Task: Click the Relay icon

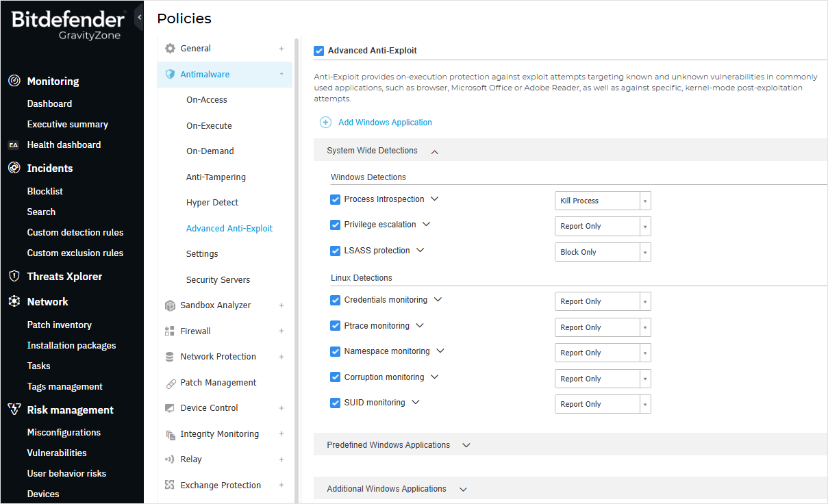Action: click(x=170, y=459)
